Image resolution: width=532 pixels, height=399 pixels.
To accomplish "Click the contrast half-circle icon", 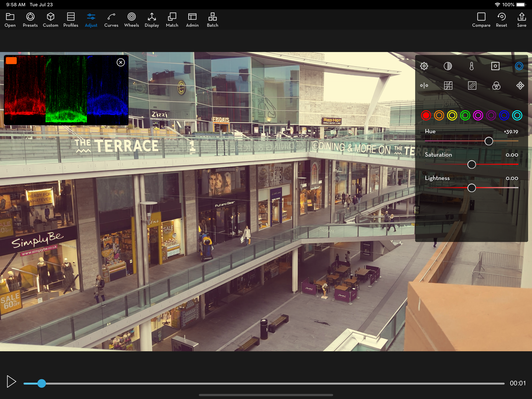I will (447, 66).
